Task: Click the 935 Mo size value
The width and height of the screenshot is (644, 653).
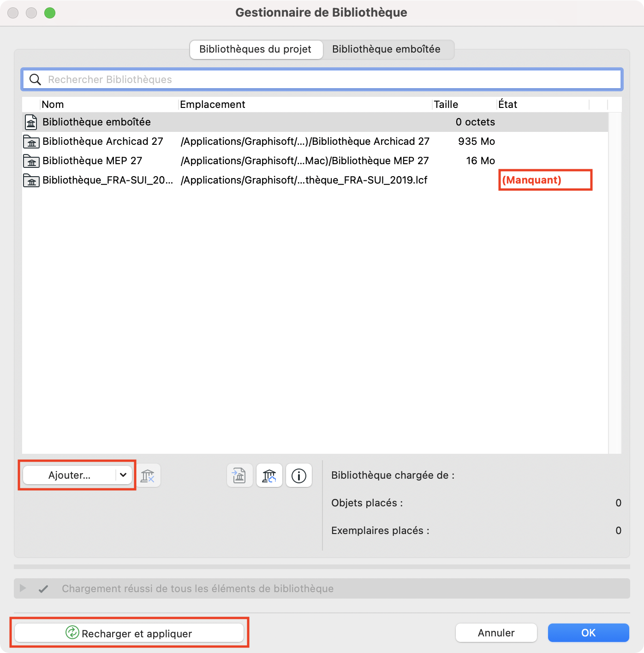Action: [x=477, y=142]
